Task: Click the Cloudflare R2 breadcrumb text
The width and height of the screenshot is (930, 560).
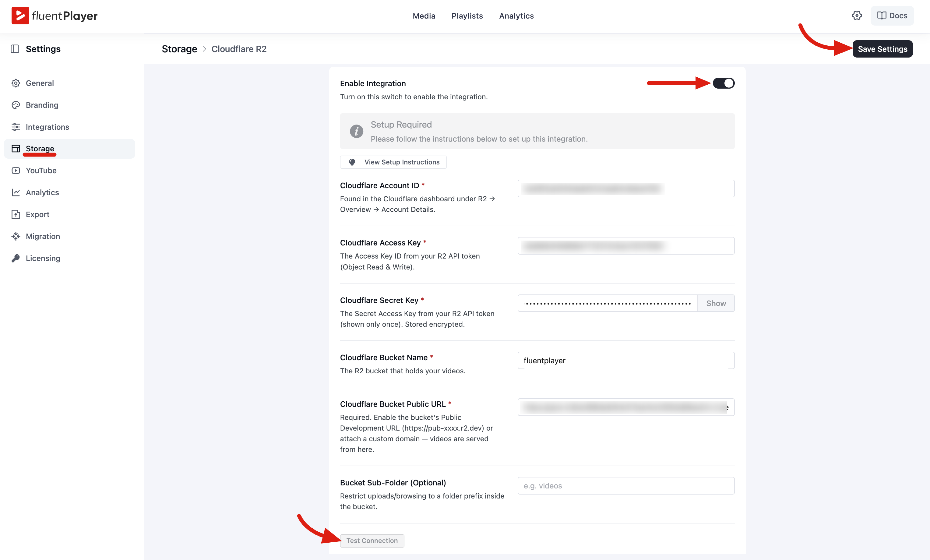Action: pyautogui.click(x=239, y=49)
